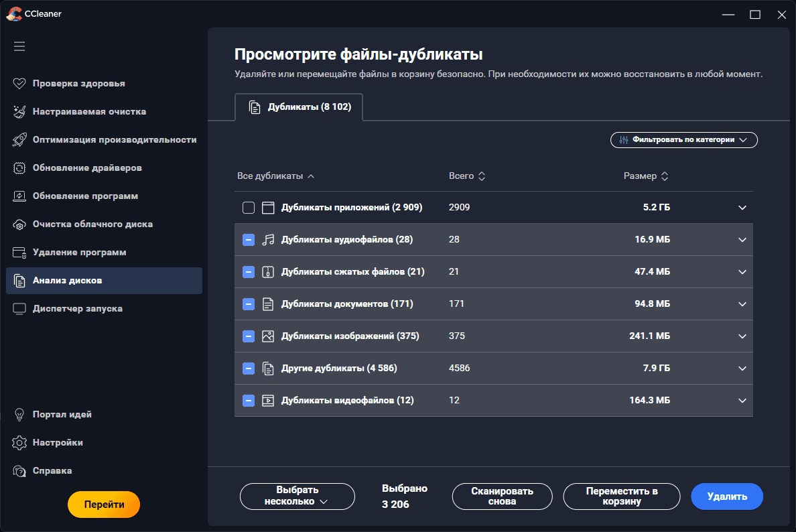This screenshot has width=796, height=532.
Task: Click the Настройки gear icon
Action: pos(19,443)
